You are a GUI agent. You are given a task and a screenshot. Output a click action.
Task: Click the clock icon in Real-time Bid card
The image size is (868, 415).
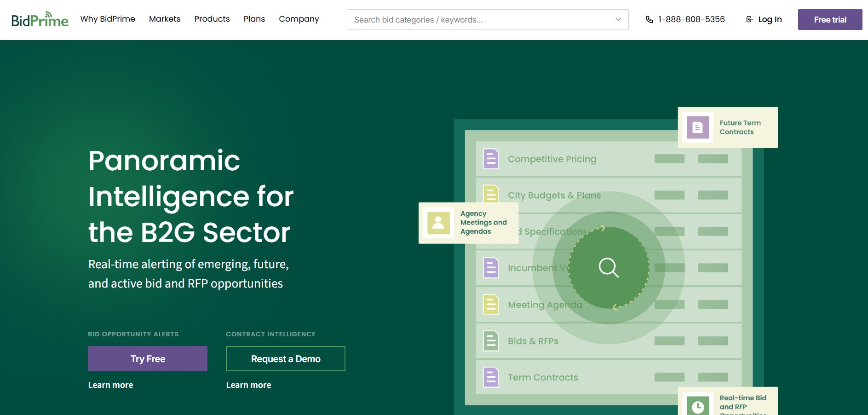(x=698, y=406)
